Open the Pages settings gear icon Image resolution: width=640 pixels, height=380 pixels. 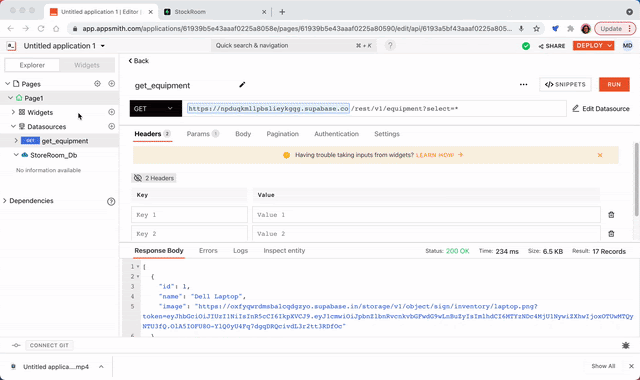pos(97,84)
